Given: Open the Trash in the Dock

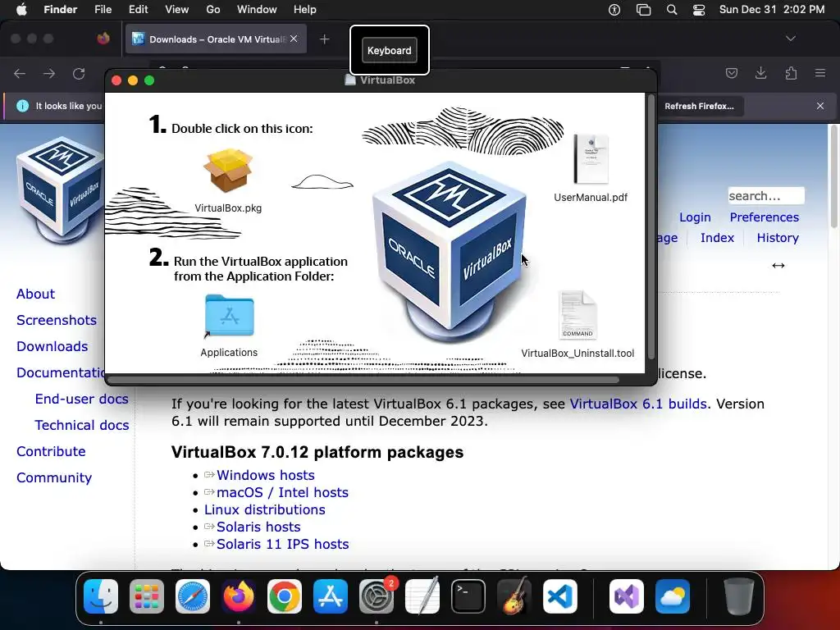Looking at the screenshot, I should click(x=739, y=596).
